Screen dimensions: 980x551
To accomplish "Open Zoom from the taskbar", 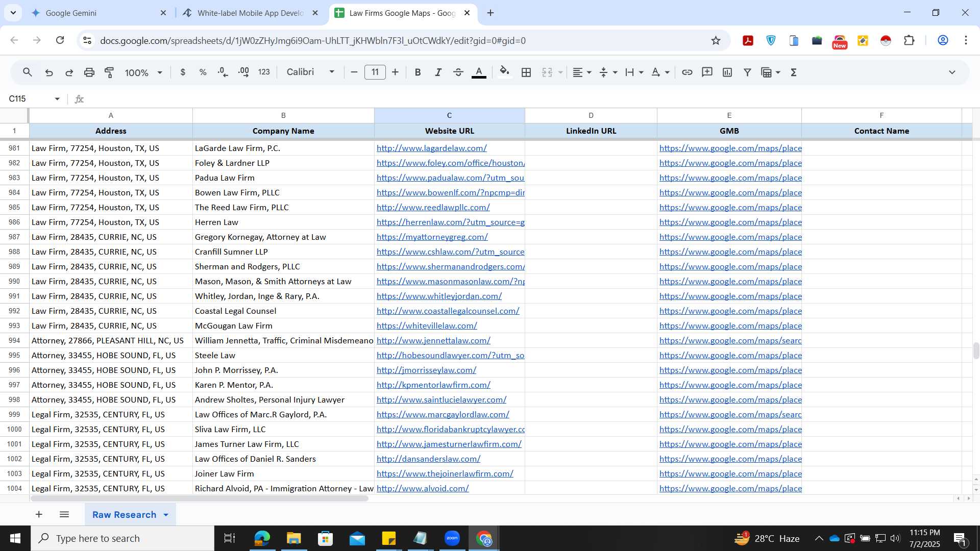I will pos(452,538).
